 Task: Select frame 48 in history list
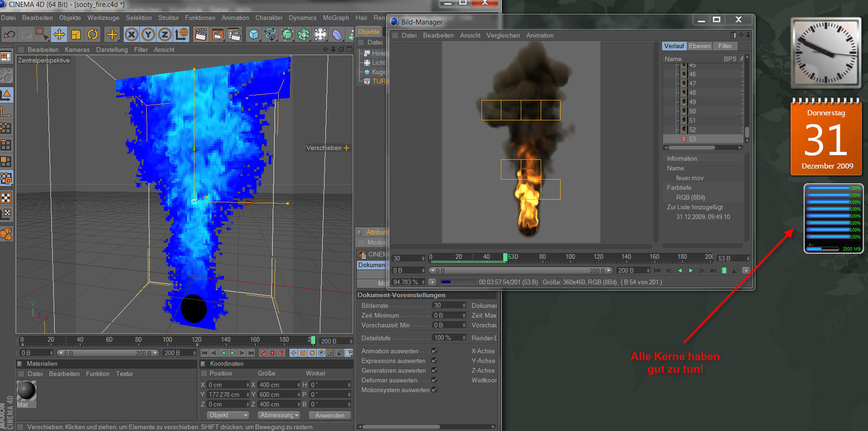(x=703, y=93)
